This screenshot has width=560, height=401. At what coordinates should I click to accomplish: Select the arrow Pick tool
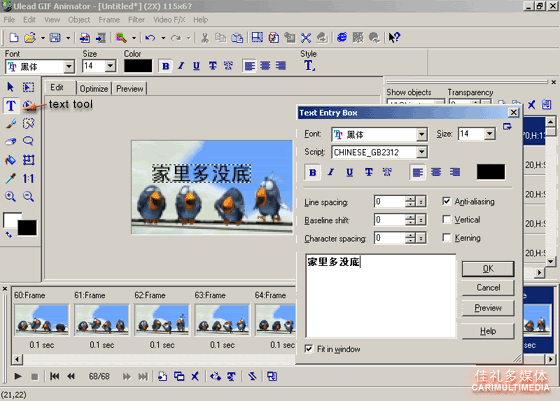point(10,87)
